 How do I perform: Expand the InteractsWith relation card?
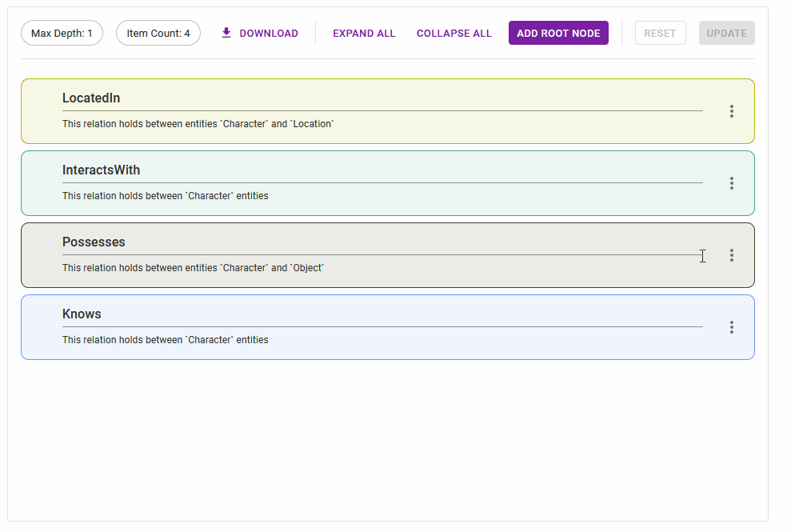tap(388, 183)
